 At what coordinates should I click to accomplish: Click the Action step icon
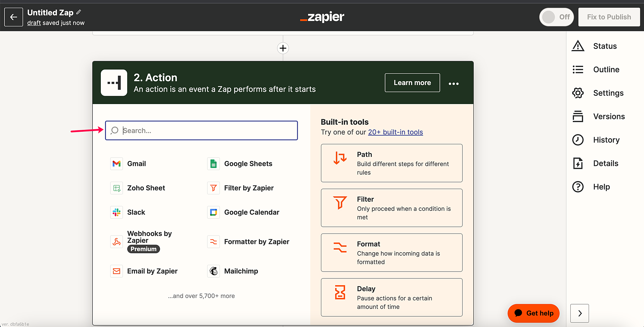[114, 83]
